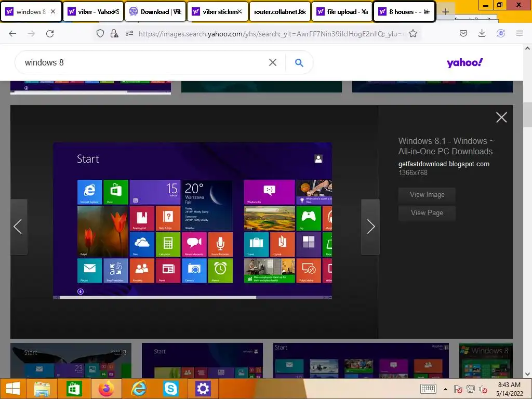Open the Windows Start button
The image size is (532, 399).
(x=13, y=389)
